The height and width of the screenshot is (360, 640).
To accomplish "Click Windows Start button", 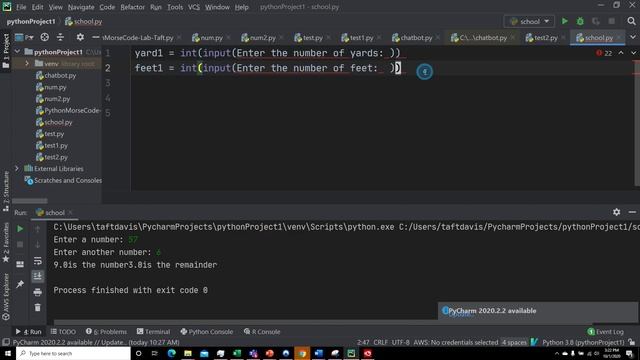I will coord(8,353).
